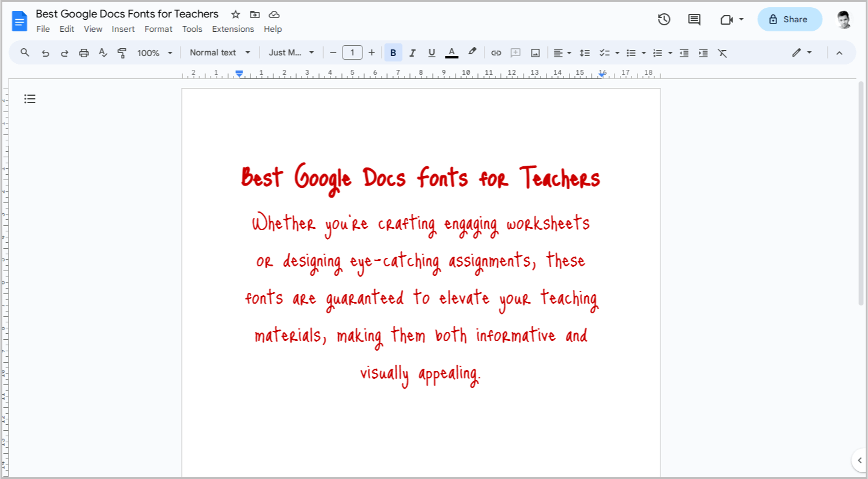This screenshot has height=479, width=868.
Task: Open line and paragraph spacing
Action: pyautogui.click(x=584, y=53)
